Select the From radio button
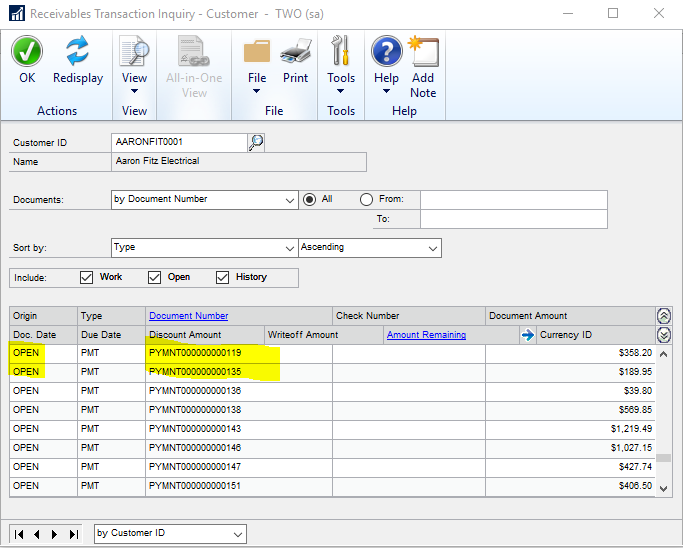 366,199
